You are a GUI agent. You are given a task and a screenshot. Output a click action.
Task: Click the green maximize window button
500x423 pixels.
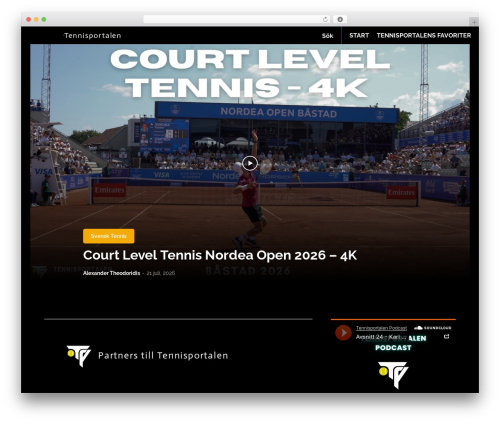(44, 19)
